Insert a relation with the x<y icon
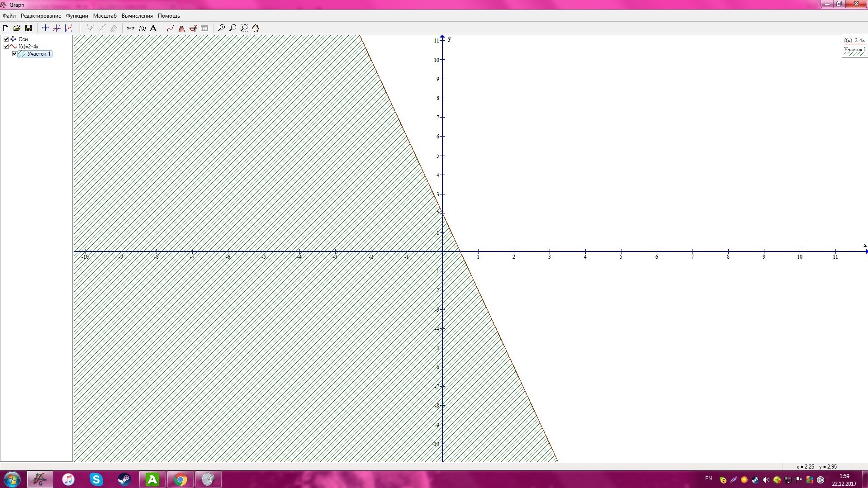The image size is (868, 488). (x=130, y=28)
